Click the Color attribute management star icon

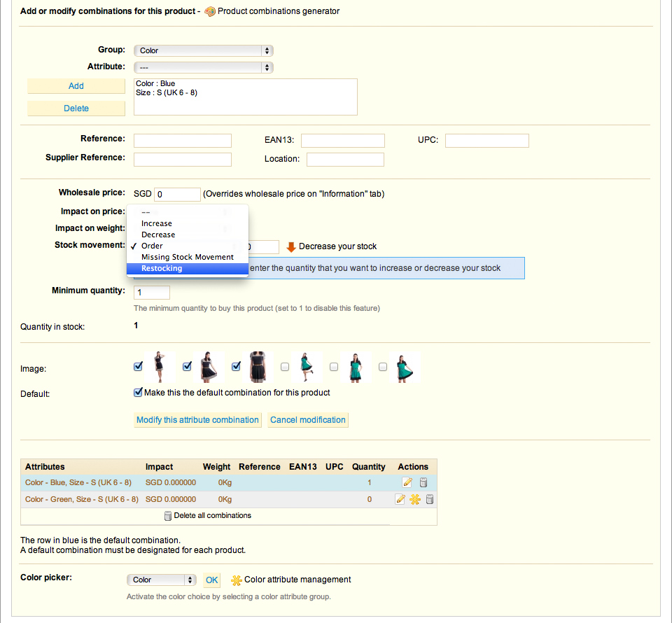pyautogui.click(x=236, y=580)
